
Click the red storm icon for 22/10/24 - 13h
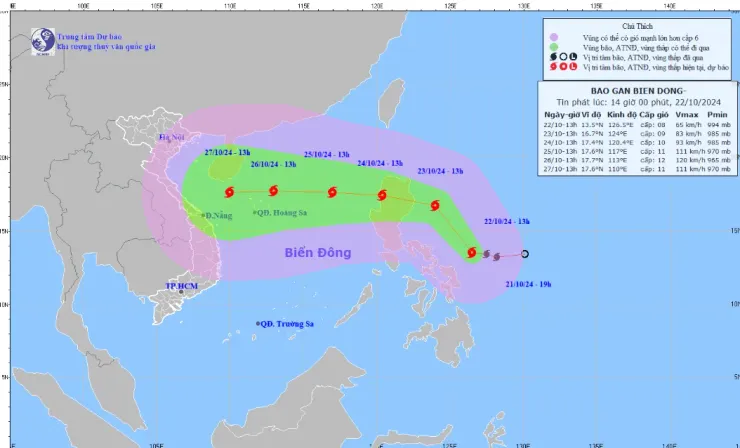pos(472,253)
